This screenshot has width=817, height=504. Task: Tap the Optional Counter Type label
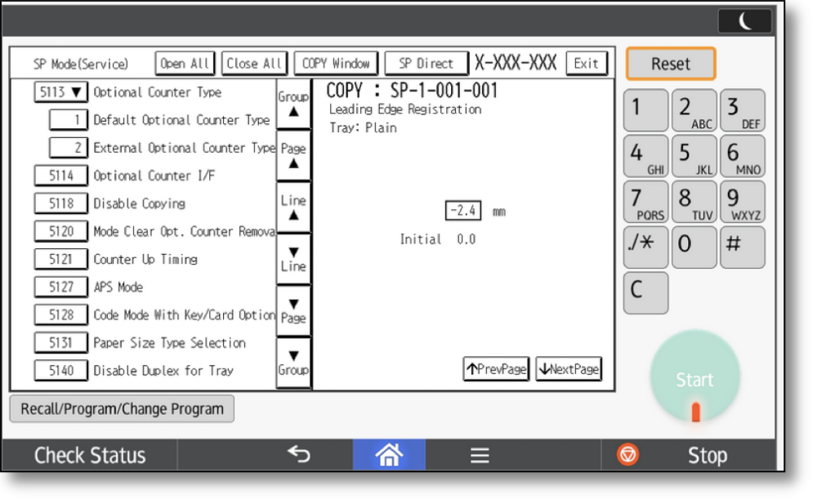[158, 92]
